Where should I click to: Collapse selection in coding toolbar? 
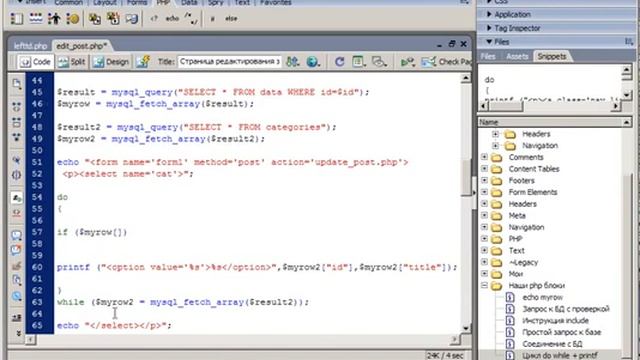coord(17,122)
